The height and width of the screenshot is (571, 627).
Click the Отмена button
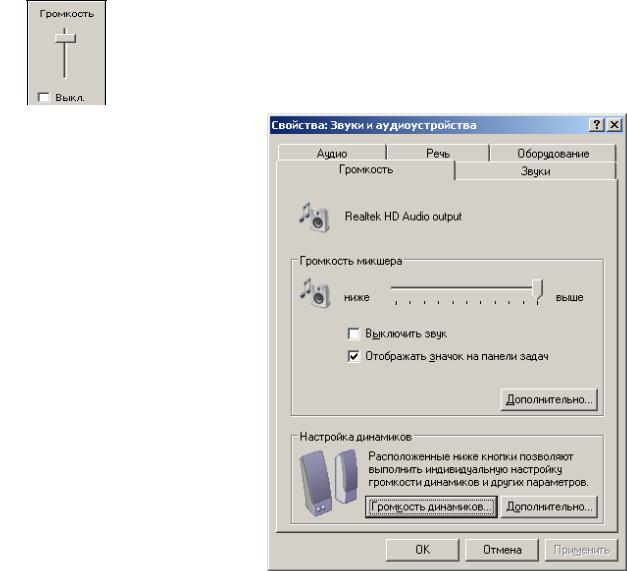tap(502, 550)
